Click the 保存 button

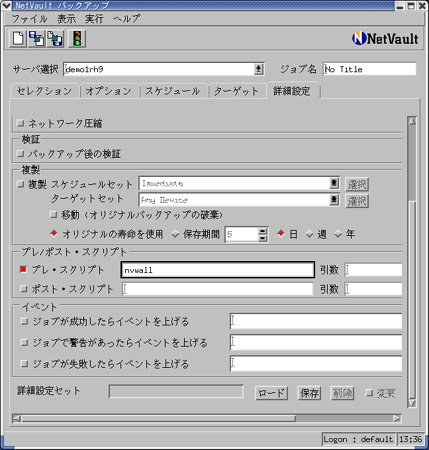click(x=309, y=393)
